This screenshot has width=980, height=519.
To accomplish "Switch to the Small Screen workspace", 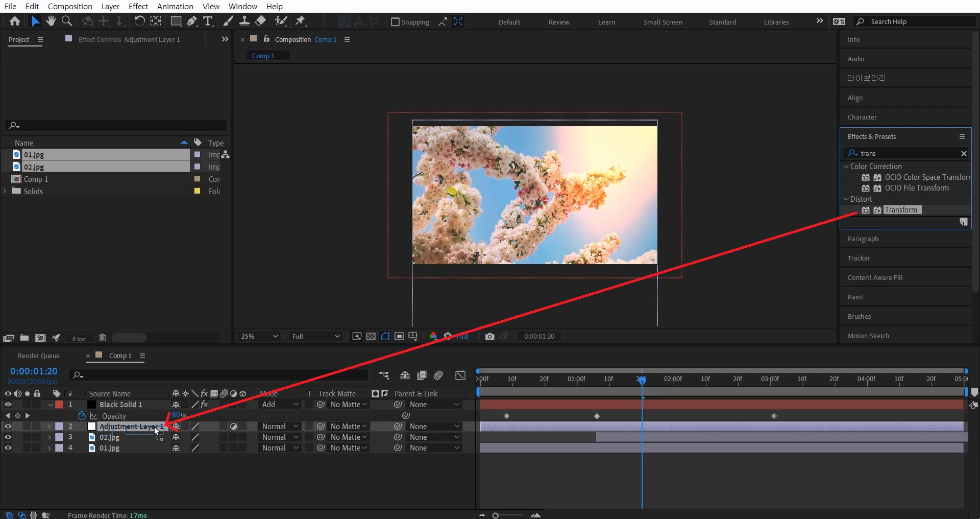I will 663,22.
